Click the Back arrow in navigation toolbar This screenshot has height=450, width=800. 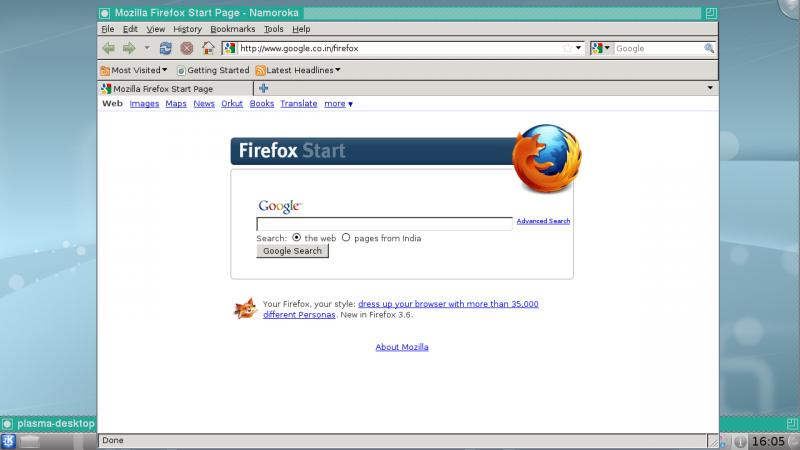108,48
